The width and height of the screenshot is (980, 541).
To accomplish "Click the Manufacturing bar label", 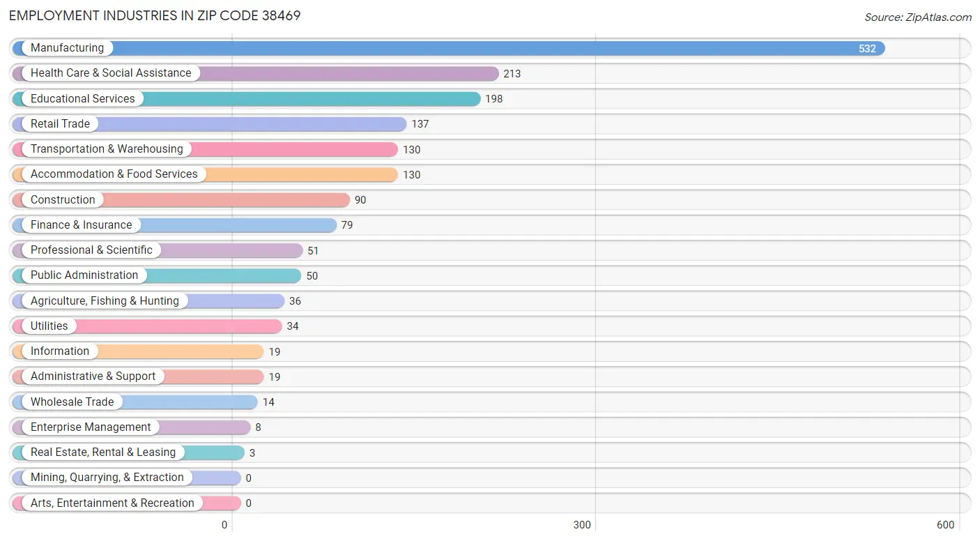I will (67, 47).
